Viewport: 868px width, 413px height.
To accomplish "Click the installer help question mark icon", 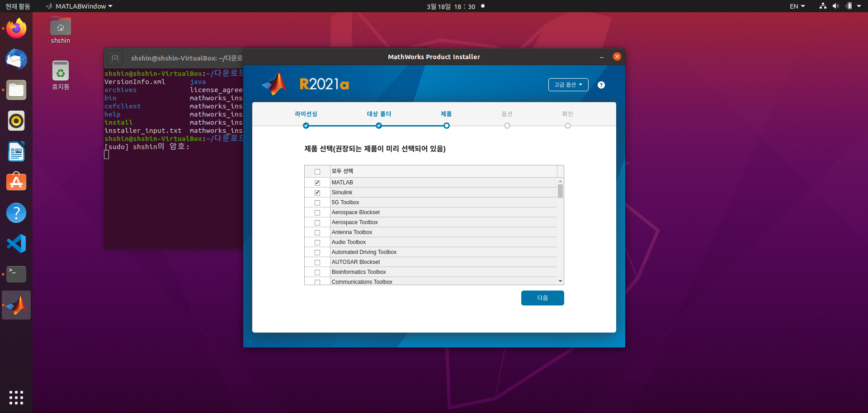I will (601, 85).
